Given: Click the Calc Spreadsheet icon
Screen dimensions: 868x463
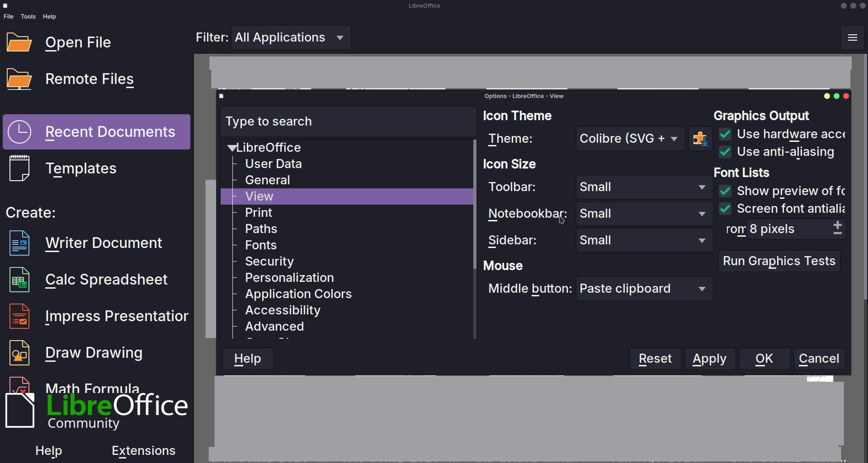Looking at the screenshot, I should [19, 279].
